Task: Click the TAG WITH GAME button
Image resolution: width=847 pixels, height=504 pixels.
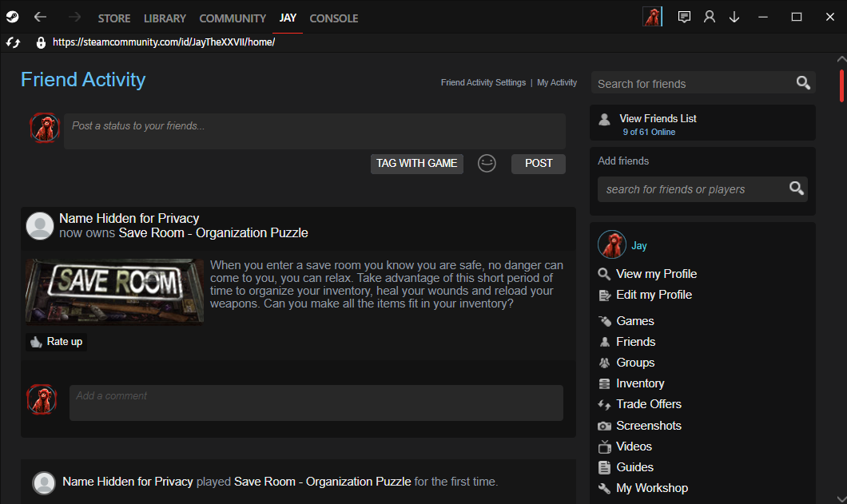Action: (416, 164)
